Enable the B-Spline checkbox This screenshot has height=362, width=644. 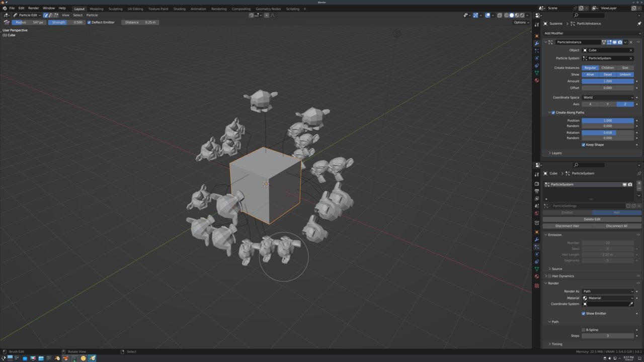click(584, 330)
